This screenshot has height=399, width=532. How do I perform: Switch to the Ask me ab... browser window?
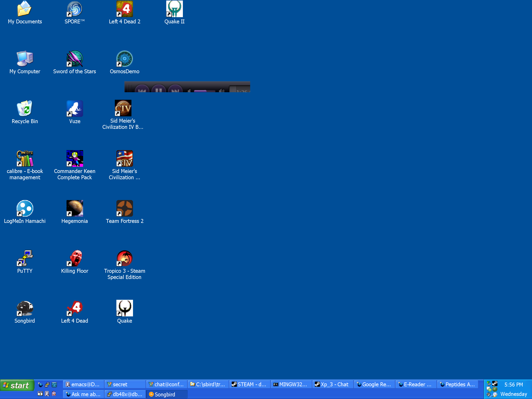[83, 394]
